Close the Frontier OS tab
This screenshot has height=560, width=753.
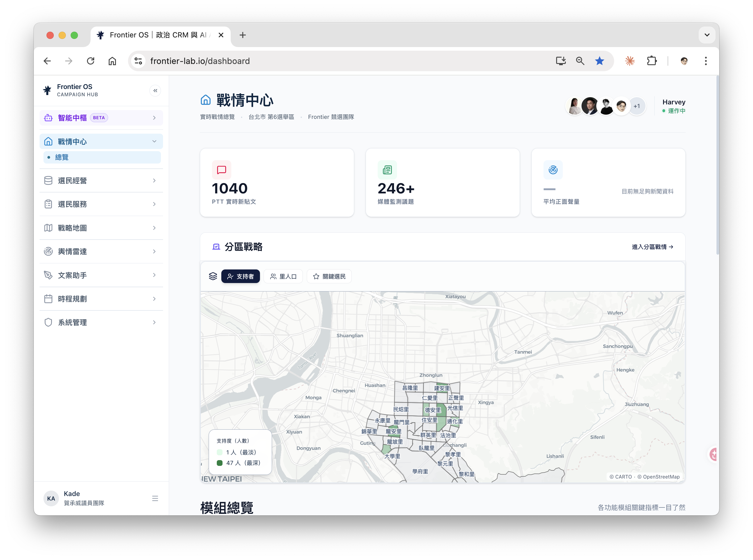[221, 35]
